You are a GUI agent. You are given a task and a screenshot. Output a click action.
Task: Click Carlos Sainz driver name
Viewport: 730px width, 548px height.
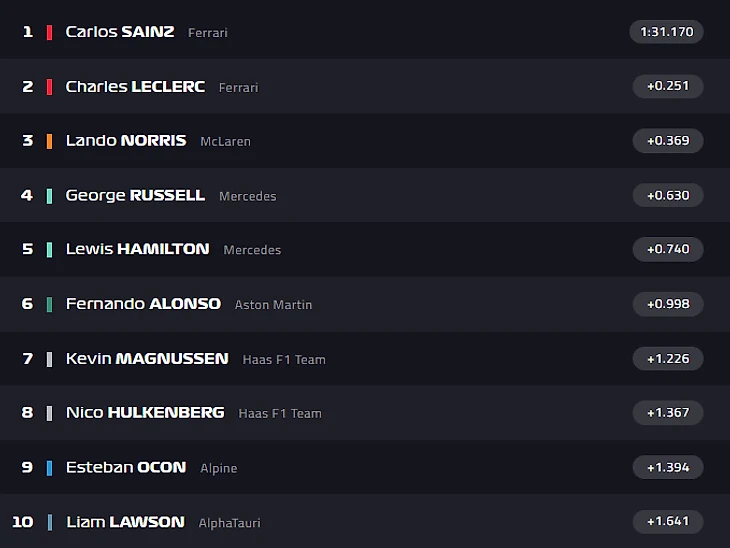[x=119, y=32]
